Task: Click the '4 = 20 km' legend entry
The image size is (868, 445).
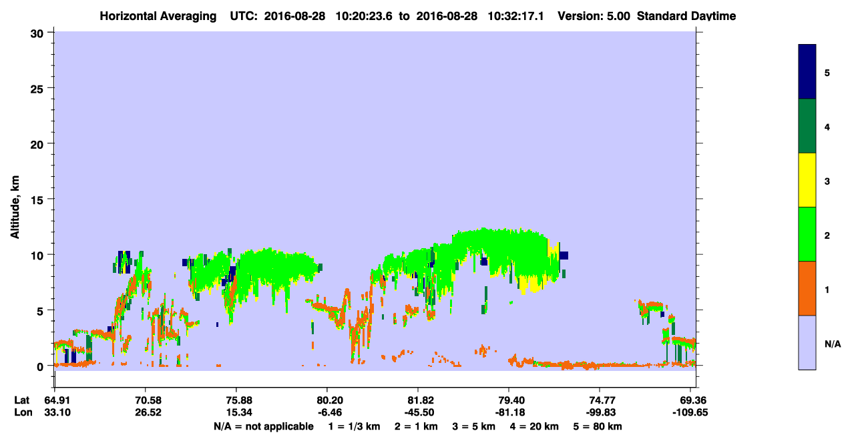Action: (x=535, y=426)
